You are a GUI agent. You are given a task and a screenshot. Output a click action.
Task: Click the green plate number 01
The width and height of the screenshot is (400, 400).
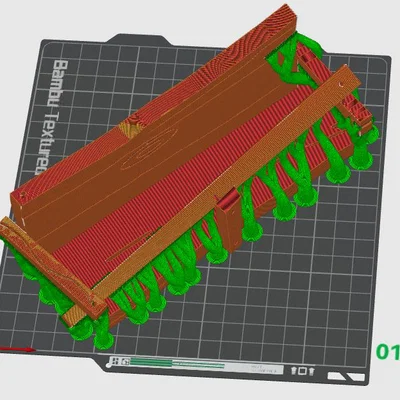pos(388,352)
